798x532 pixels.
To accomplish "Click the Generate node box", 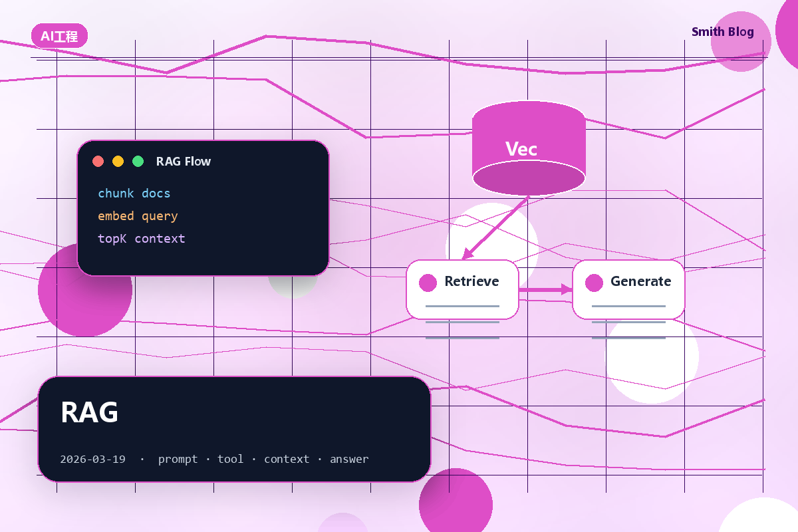I will point(628,289).
